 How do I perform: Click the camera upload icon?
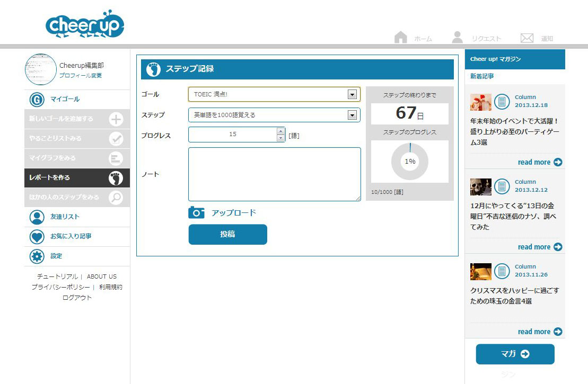coord(196,212)
